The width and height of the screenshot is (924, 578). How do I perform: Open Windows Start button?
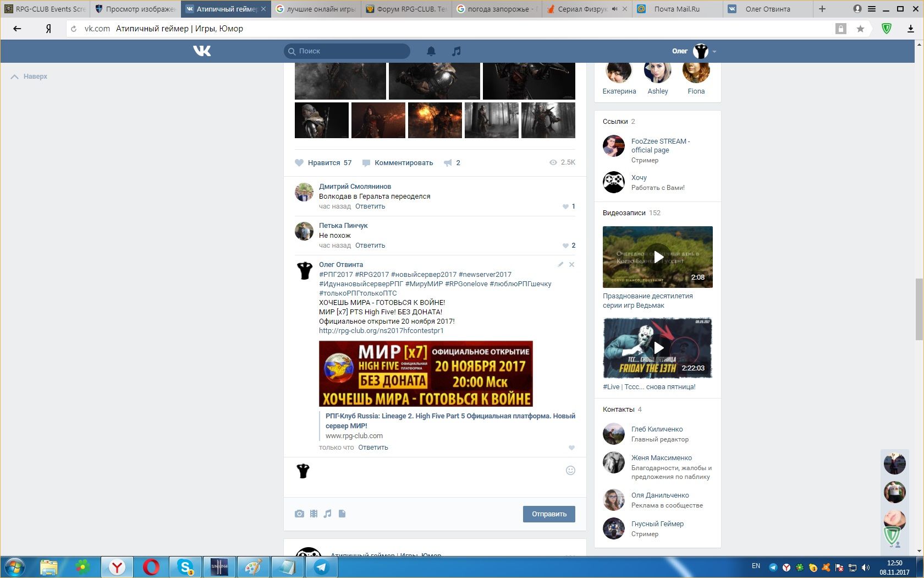click(15, 567)
